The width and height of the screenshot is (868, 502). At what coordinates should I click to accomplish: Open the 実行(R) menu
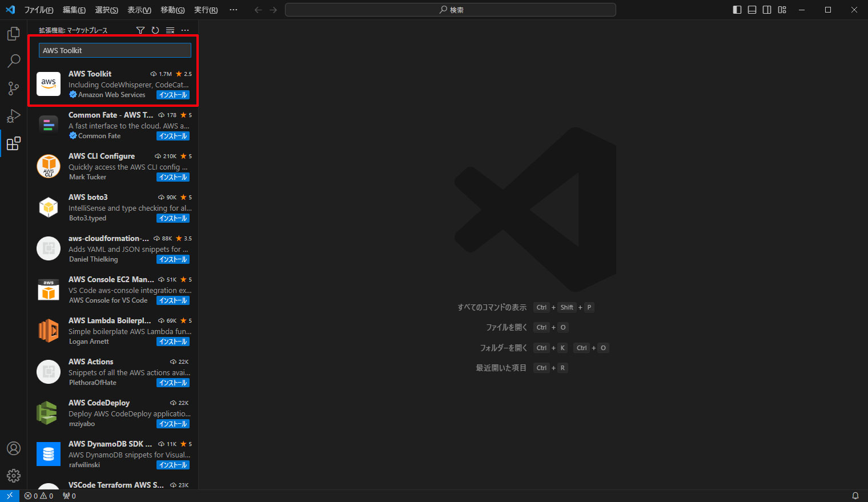(x=206, y=10)
